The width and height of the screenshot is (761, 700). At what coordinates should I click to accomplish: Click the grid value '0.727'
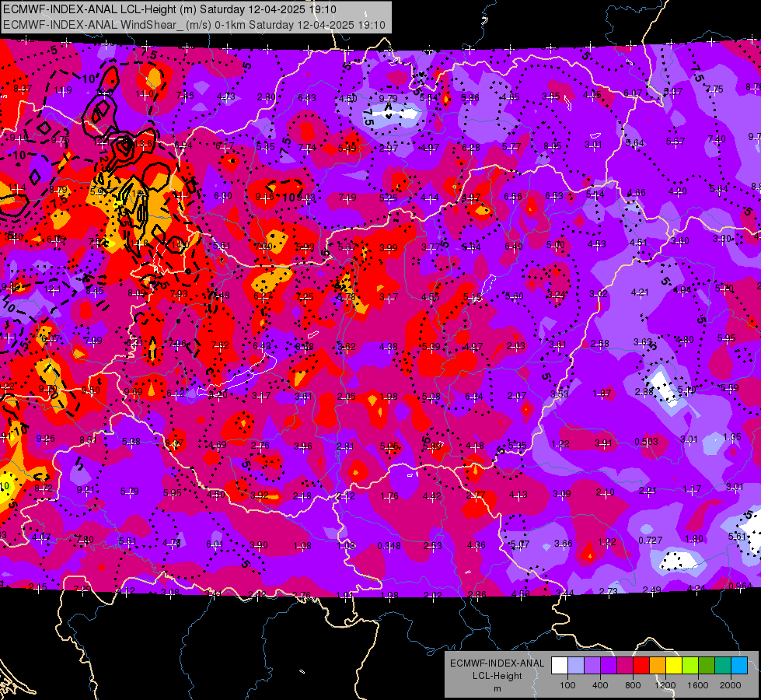point(651,541)
